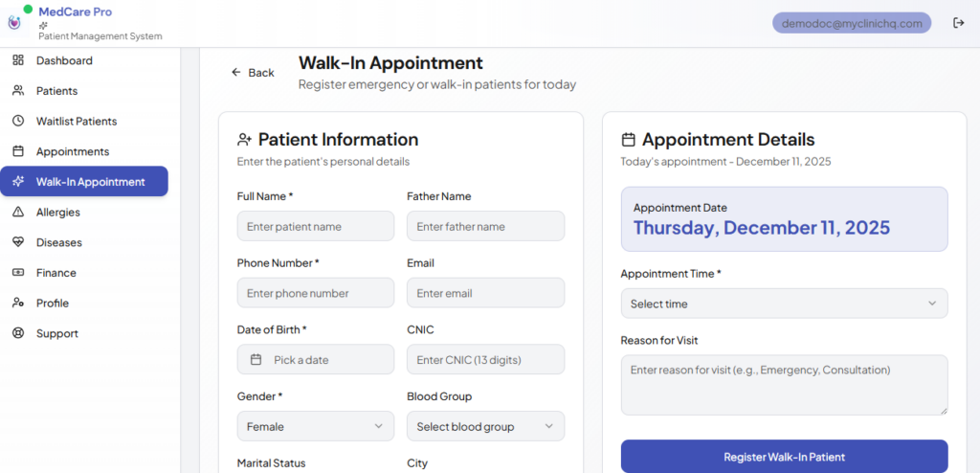Click the Full Name input field
Viewport: 980px width, 473px height.
pyautogui.click(x=315, y=227)
